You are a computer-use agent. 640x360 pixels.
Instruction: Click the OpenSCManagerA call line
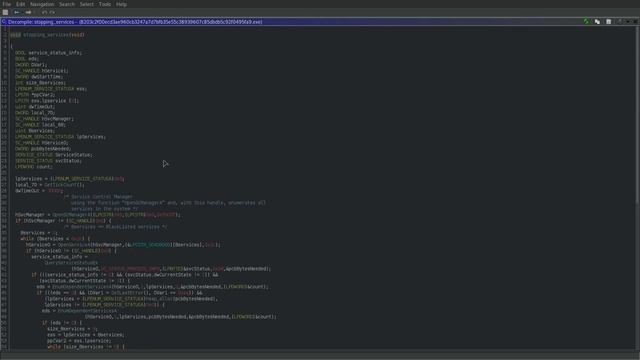point(98,215)
